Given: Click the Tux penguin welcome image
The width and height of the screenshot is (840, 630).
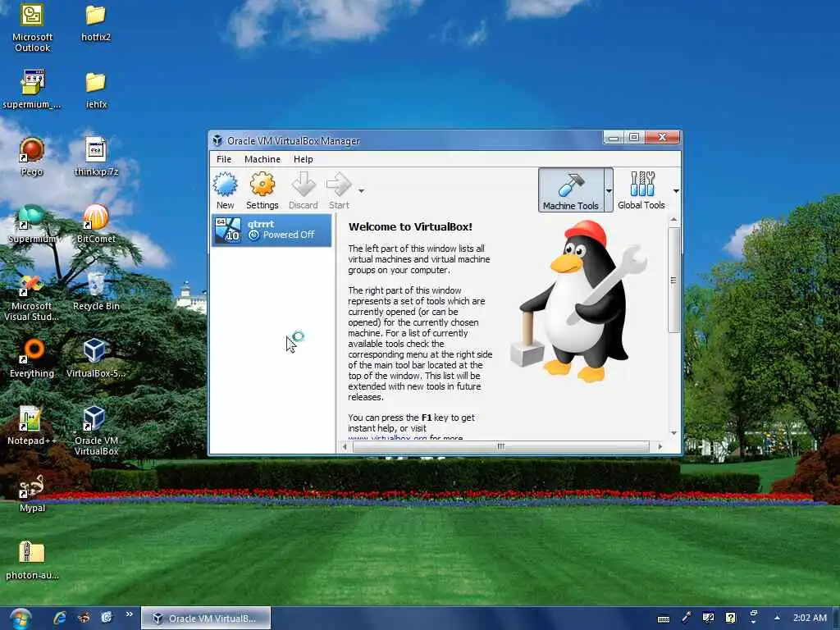Looking at the screenshot, I should (x=578, y=302).
